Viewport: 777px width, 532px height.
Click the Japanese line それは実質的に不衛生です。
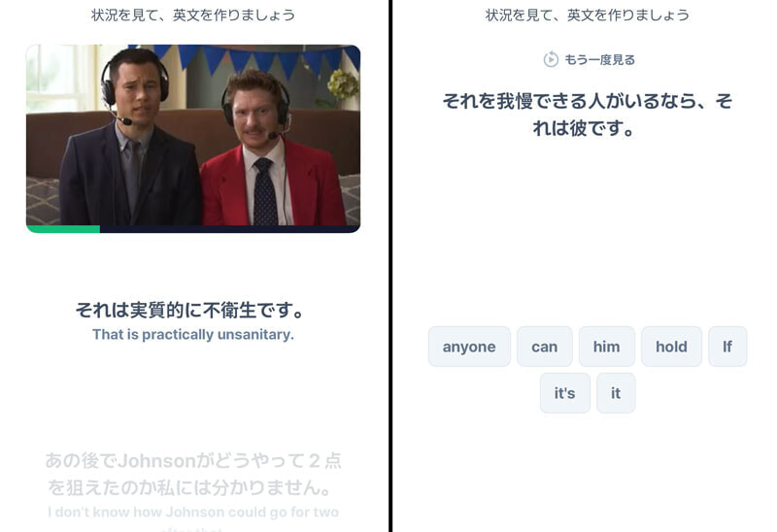click(190, 310)
